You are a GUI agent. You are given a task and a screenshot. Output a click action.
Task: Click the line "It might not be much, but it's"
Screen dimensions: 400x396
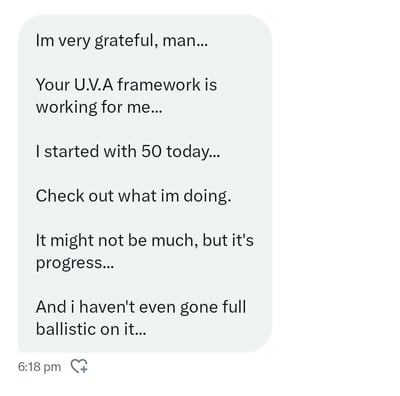click(x=145, y=240)
